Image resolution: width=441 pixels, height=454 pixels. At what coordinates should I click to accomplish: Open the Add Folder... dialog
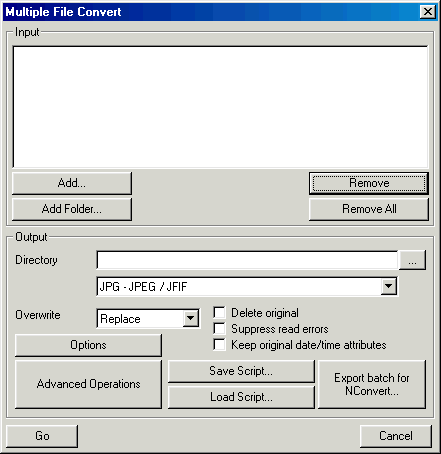pos(72,209)
